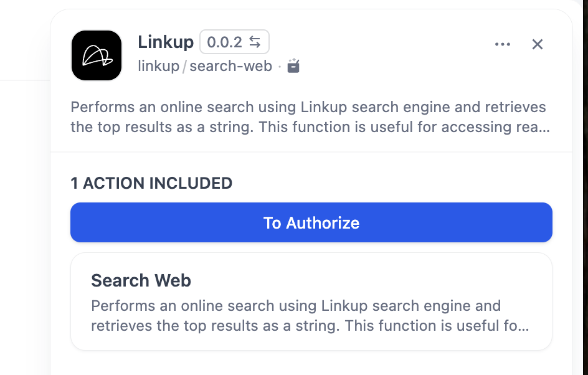Click the To Authorize button
This screenshot has height=375, width=588.
pyautogui.click(x=311, y=222)
